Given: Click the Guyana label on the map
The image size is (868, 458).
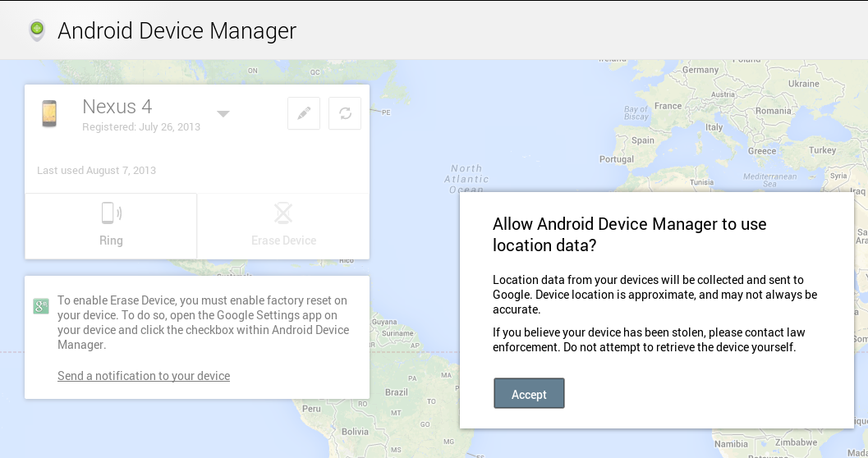Looking at the screenshot, I should [x=384, y=322].
